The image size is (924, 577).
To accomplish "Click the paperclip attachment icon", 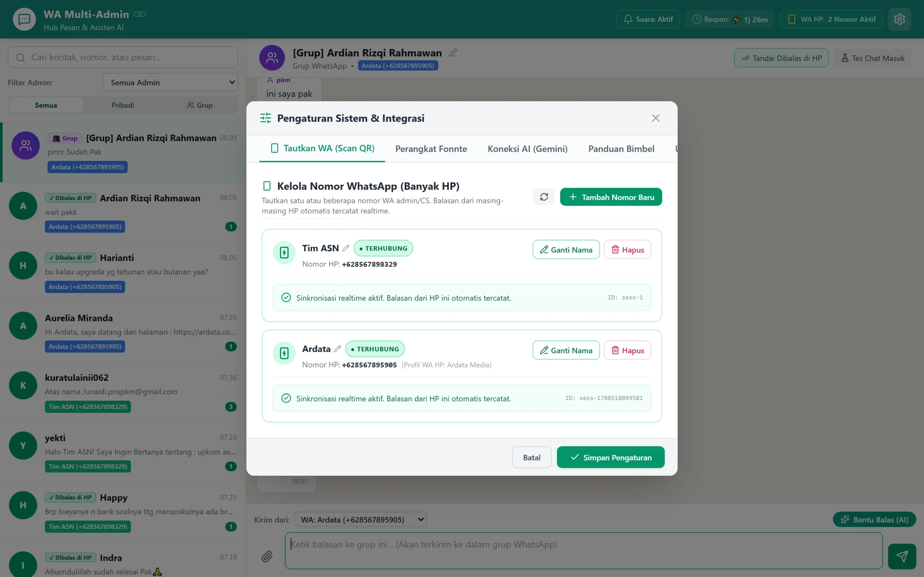I will click(x=267, y=556).
